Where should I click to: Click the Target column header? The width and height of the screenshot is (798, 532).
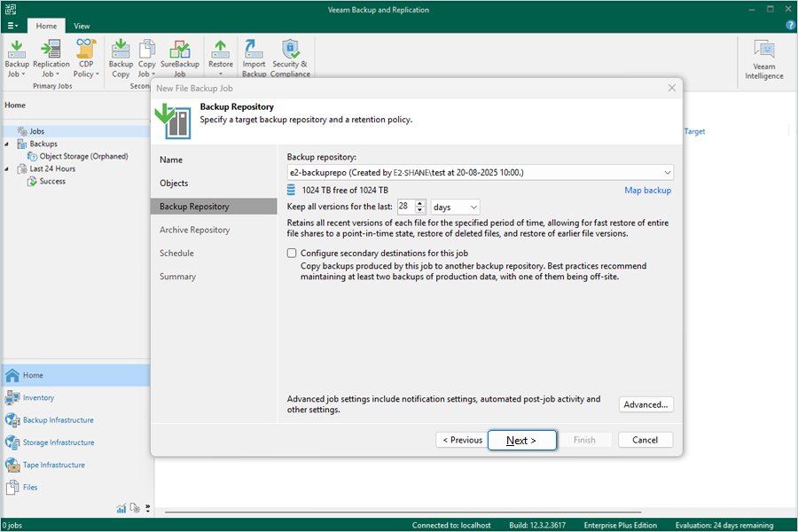694,131
